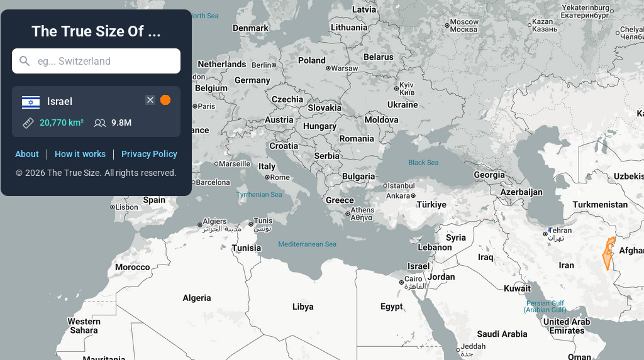This screenshot has height=360, width=644.
Task: Click the Egypt country label
Action: pos(391,307)
